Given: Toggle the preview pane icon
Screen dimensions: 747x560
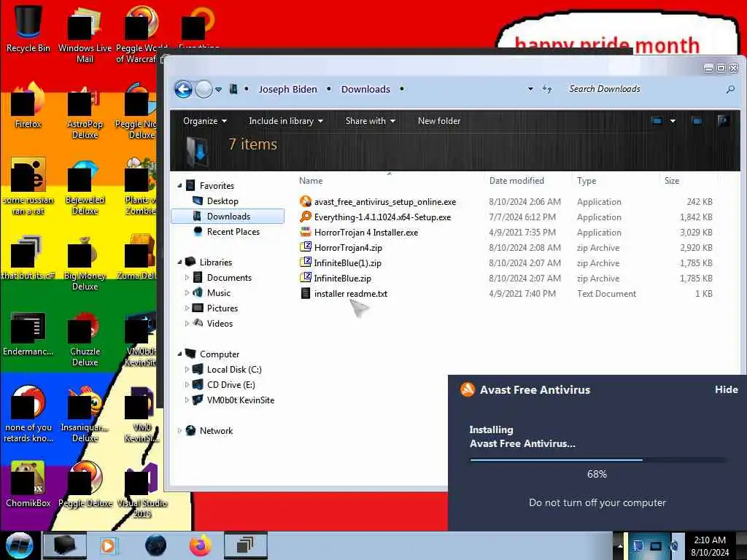Looking at the screenshot, I should [697, 121].
